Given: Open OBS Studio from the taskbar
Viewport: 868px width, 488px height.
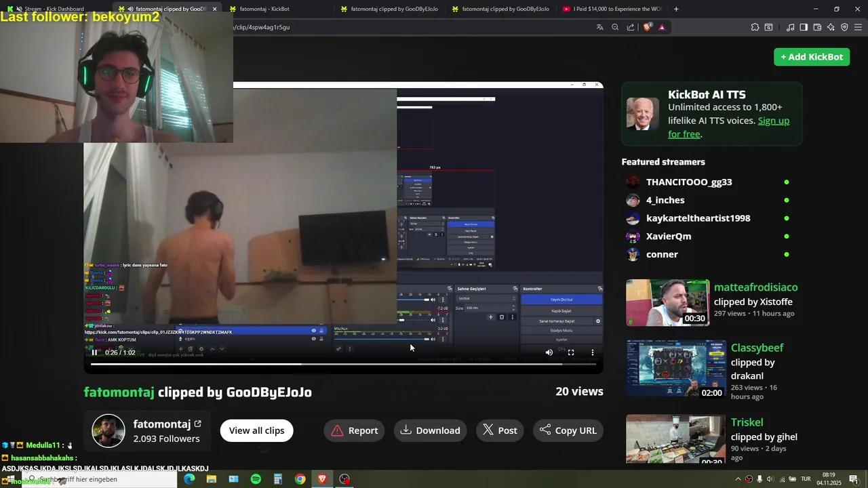Looking at the screenshot, I should pyautogui.click(x=344, y=479).
